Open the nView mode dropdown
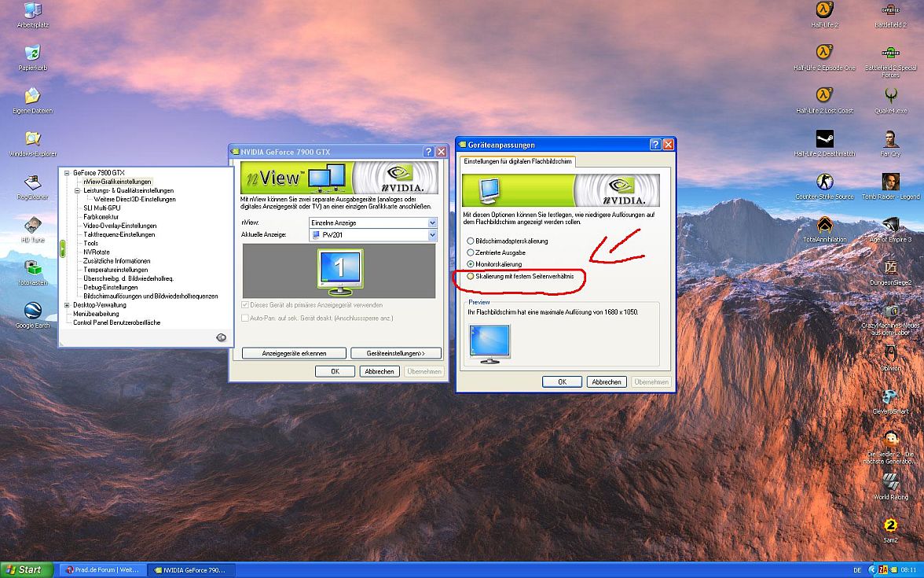The width and height of the screenshot is (924, 578). [x=431, y=223]
